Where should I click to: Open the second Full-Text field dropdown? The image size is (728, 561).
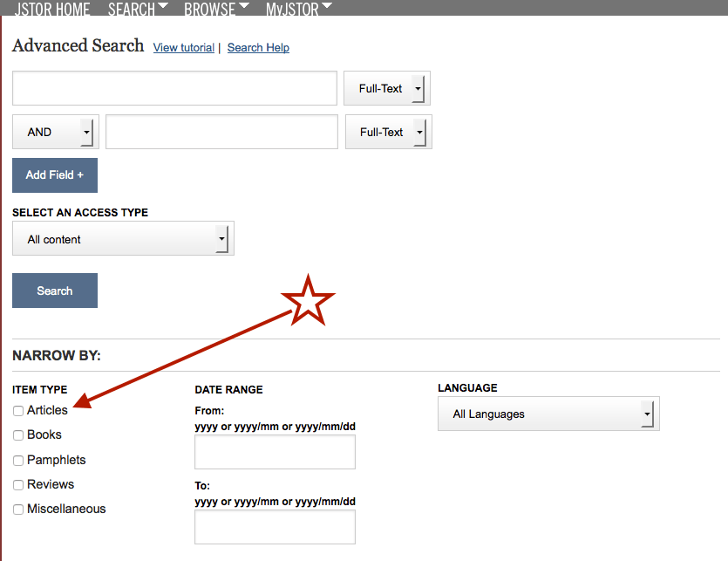388,131
